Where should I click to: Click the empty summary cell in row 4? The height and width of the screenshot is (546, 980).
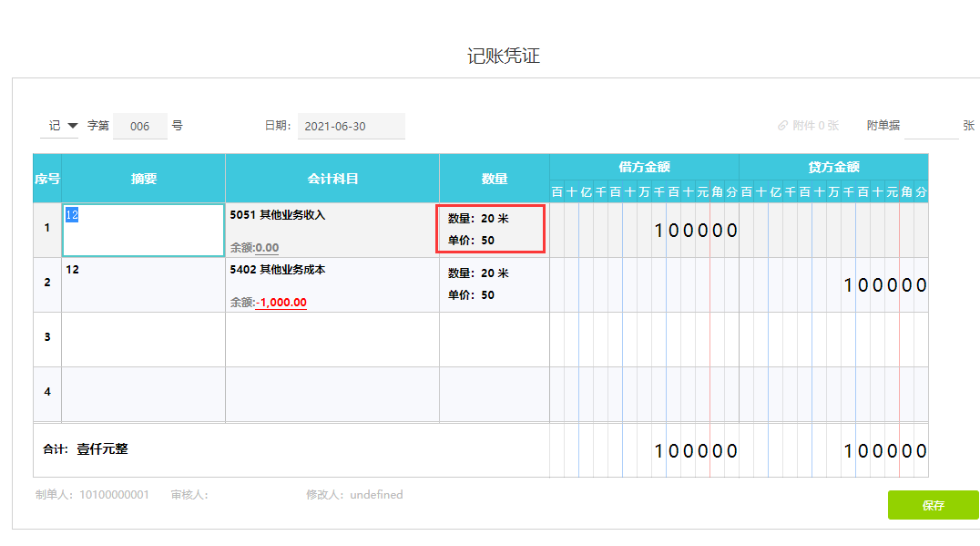[143, 394]
